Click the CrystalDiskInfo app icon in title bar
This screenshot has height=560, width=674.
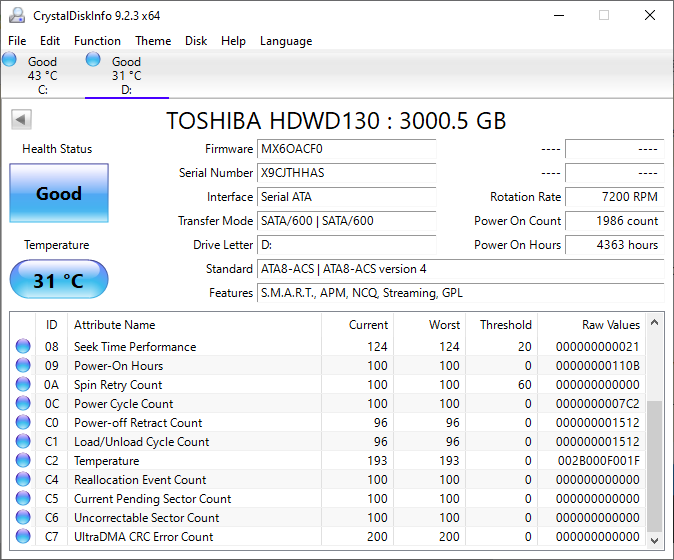point(17,16)
